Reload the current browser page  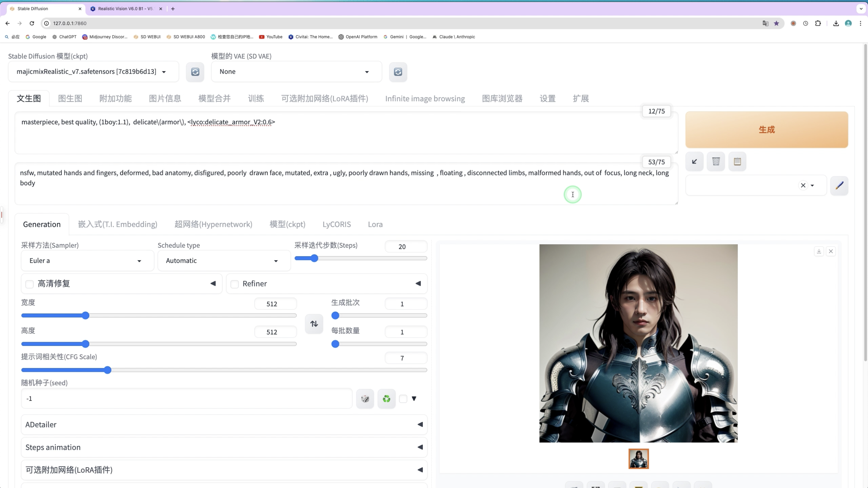coord(32,23)
